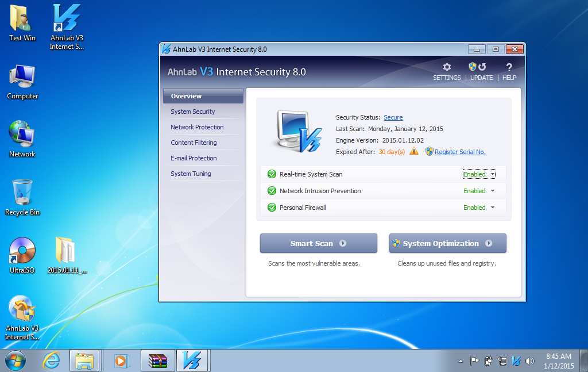The width and height of the screenshot is (588, 372).
Task: Click the power/safely remove tray icon
Action: (x=488, y=361)
